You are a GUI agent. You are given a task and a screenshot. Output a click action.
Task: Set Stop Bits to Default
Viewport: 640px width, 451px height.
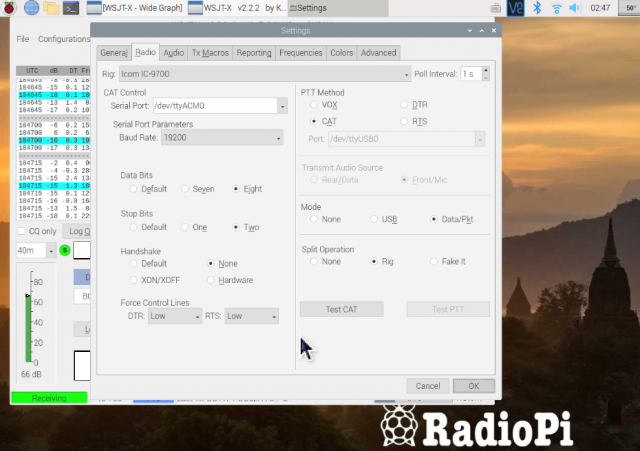(148, 227)
